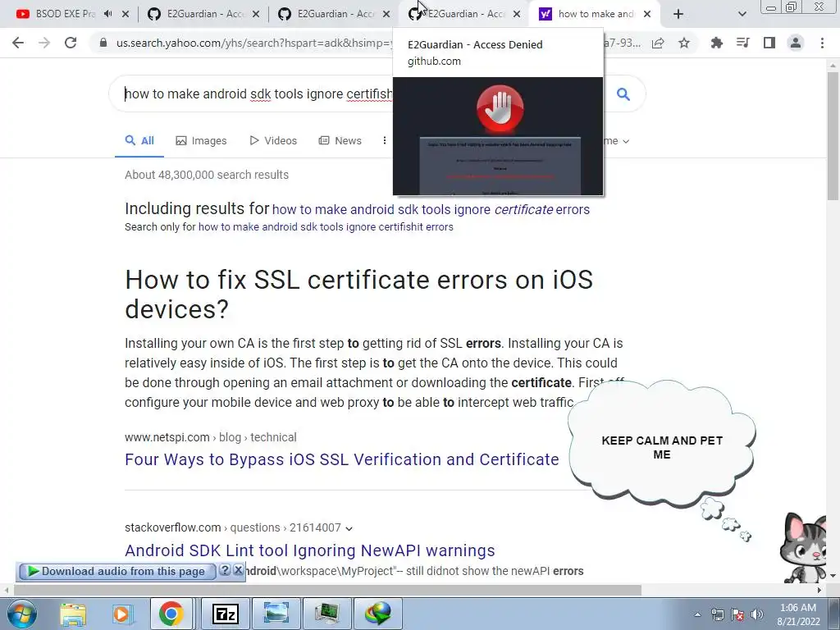This screenshot has height=630, width=840.
Task: Open the picture viewer taskbar item
Action: point(276,614)
